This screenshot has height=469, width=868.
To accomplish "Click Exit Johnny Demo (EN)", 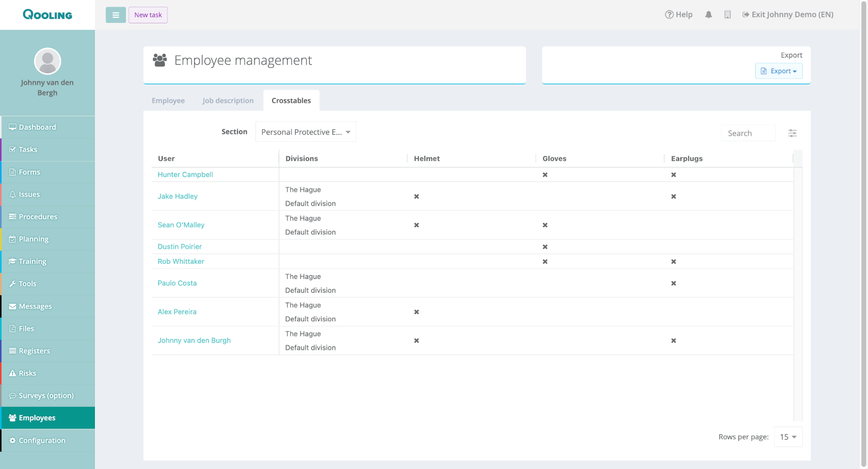I will pos(788,15).
